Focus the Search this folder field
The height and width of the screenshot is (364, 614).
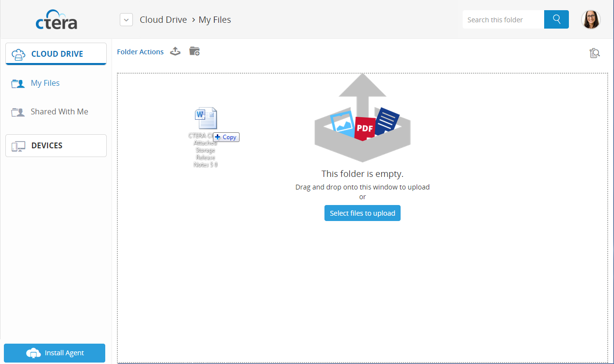(503, 19)
